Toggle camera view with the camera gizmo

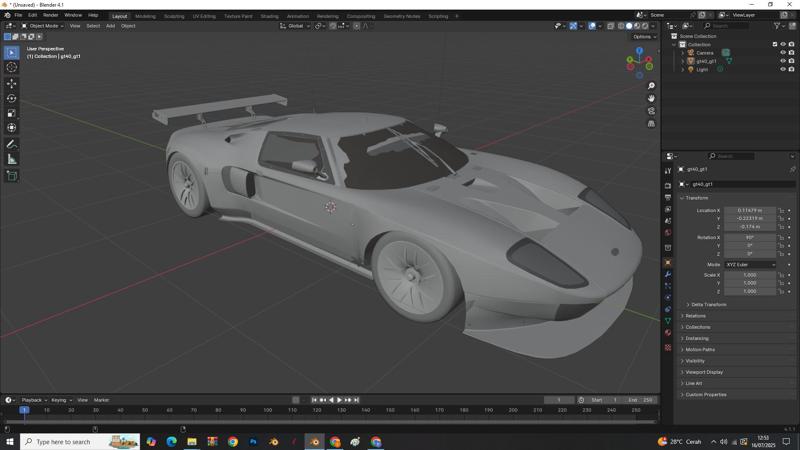pyautogui.click(x=651, y=111)
